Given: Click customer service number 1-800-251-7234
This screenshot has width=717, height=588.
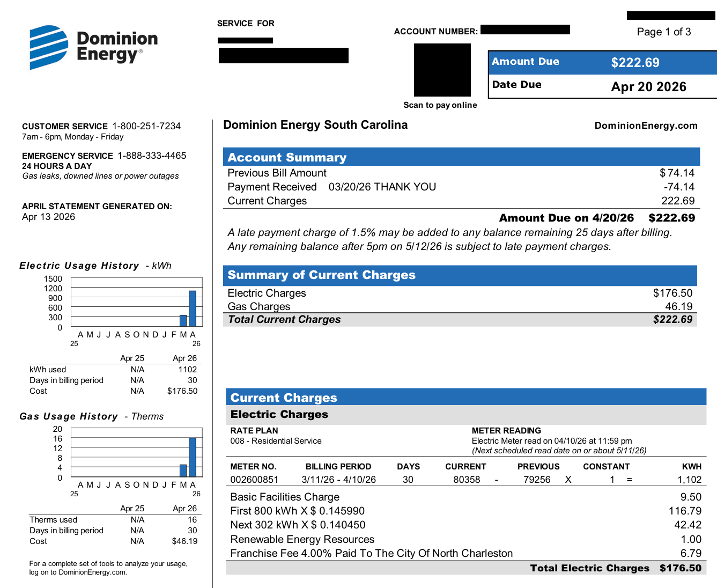Looking at the screenshot, I should click(146, 126).
